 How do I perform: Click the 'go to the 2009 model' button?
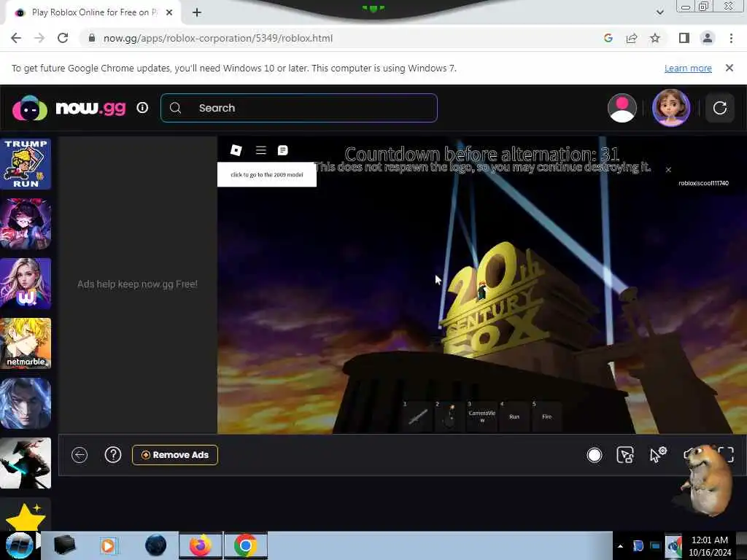click(x=267, y=175)
